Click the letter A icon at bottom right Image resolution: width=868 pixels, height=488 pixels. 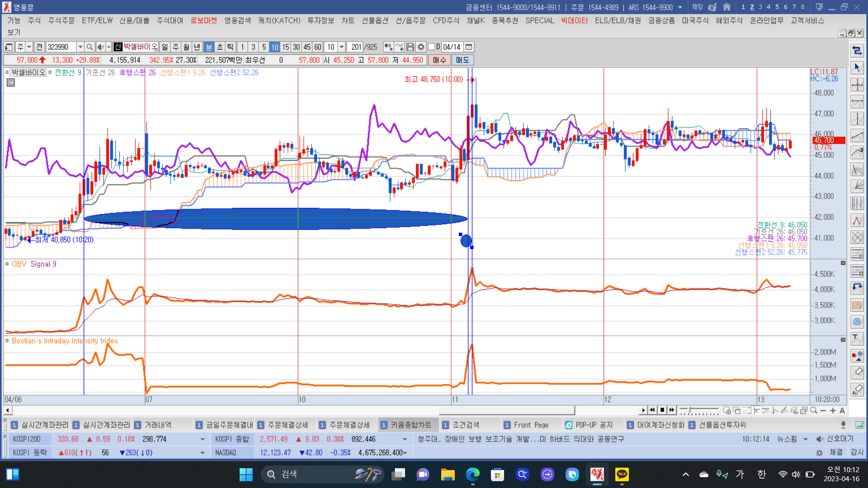tap(842, 410)
